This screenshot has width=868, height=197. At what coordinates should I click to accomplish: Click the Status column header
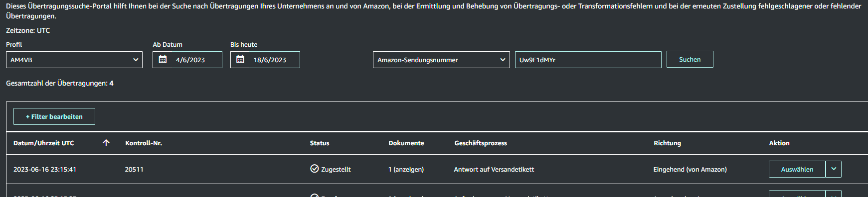[x=320, y=143]
